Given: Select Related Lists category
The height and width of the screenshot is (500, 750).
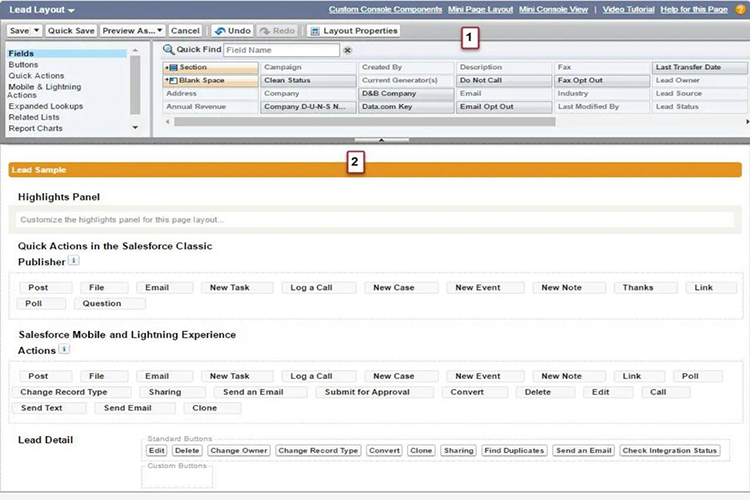Looking at the screenshot, I should (34, 117).
